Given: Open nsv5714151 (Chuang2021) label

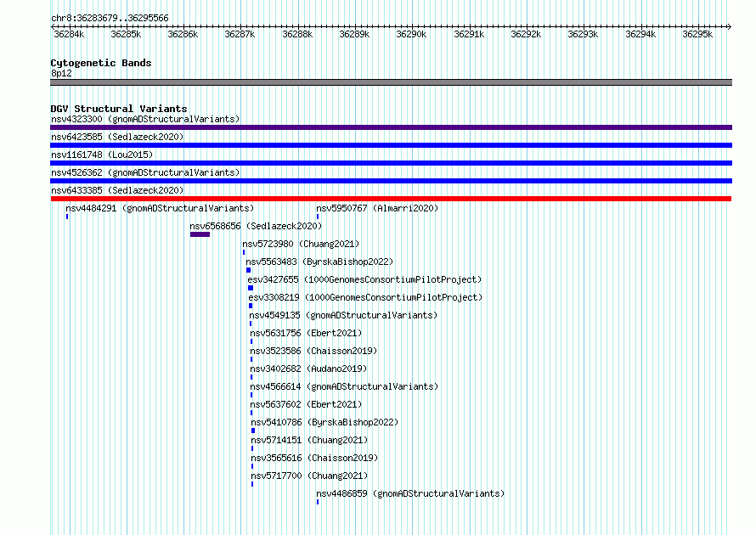Looking at the screenshot, I should click(x=309, y=440).
